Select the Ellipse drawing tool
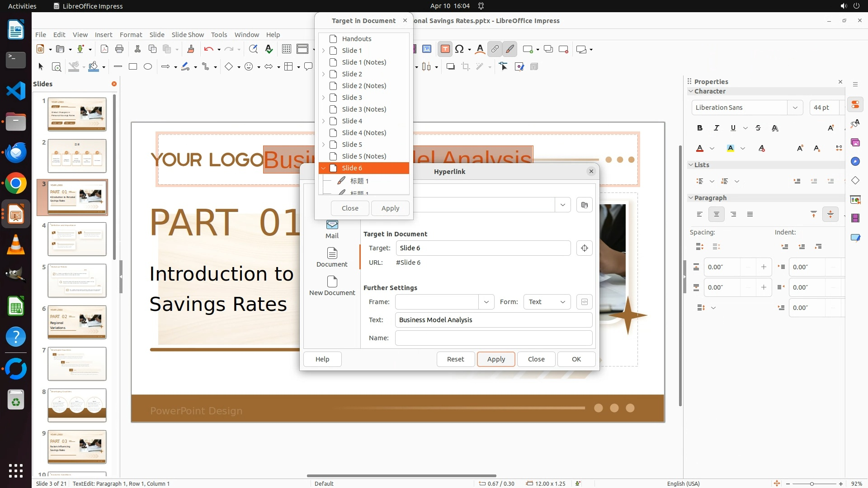 [148, 67]
